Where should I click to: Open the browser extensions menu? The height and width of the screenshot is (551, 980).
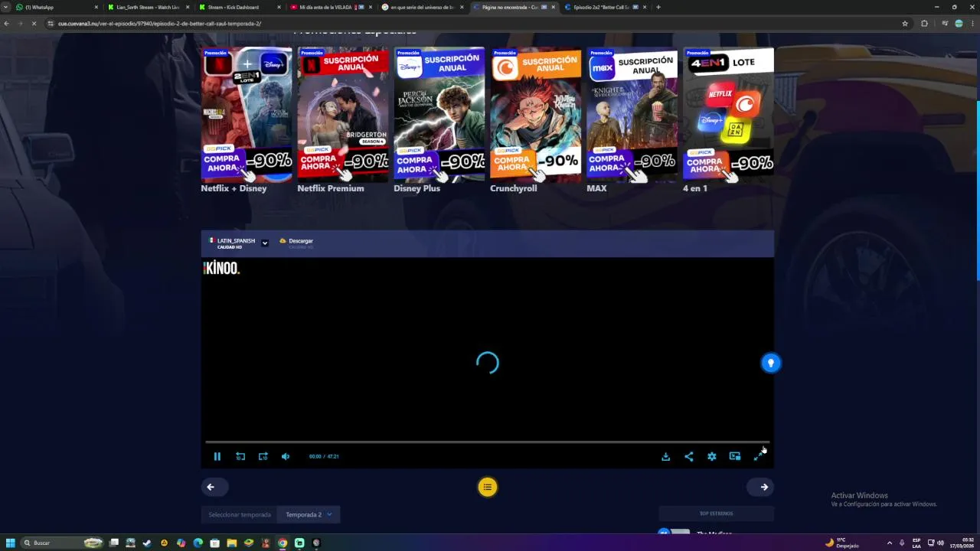[924, 24]
